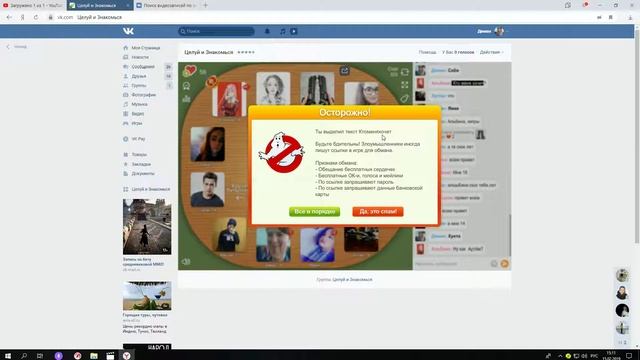Click the Помощь link above game
The width and height of the screenshot is (640, 360).
click(427, 52)
